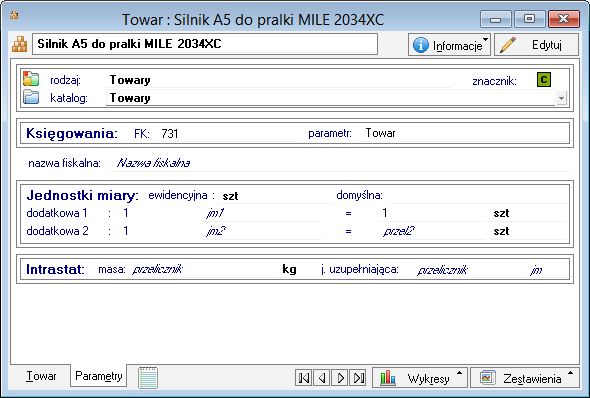590x398 pixels.
Task: Click the Nazwa fiskalna placeholder field
Action: pyautogui.click(x=341, y=163)
